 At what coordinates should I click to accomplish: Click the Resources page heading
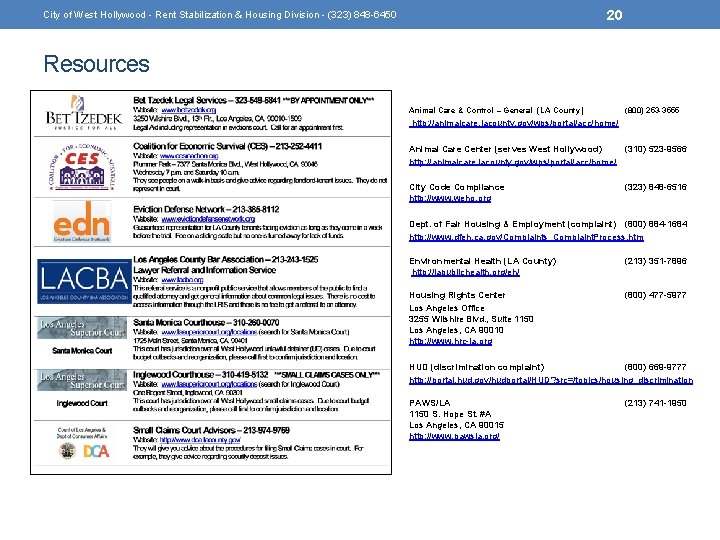[x=96, y=64]
